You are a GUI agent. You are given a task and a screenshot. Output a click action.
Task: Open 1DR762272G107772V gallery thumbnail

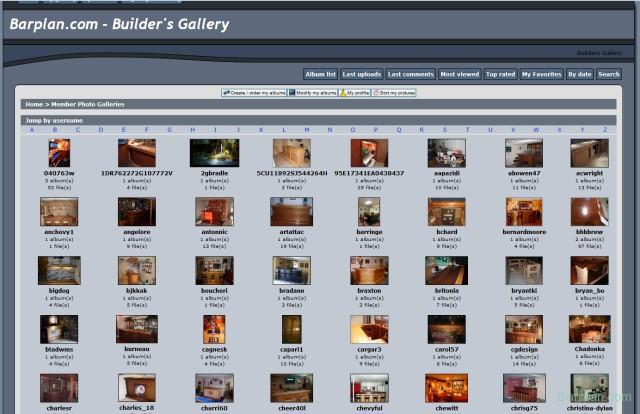[x=137, y=153]
